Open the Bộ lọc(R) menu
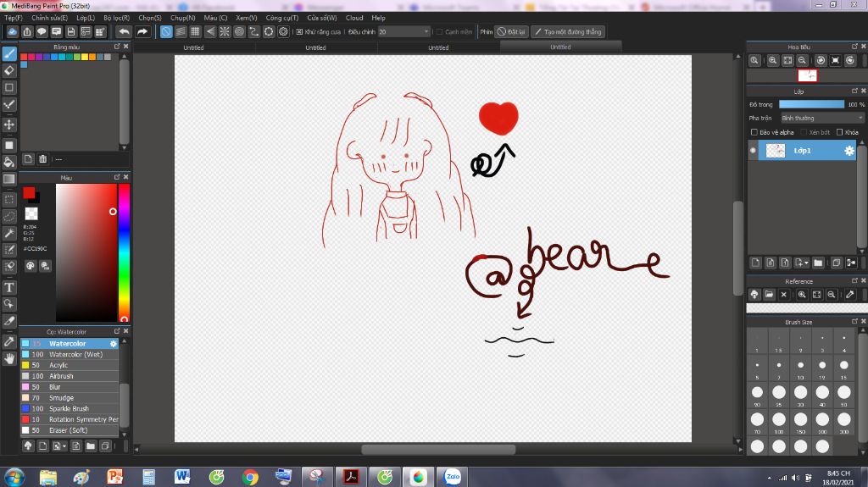 (x=116, y=18)
